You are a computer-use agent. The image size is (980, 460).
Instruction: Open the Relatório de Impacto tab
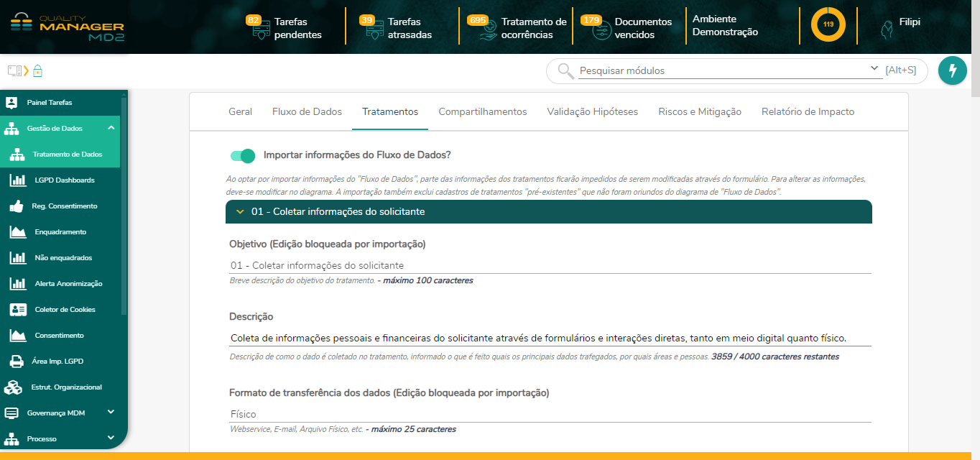(809, 111)
